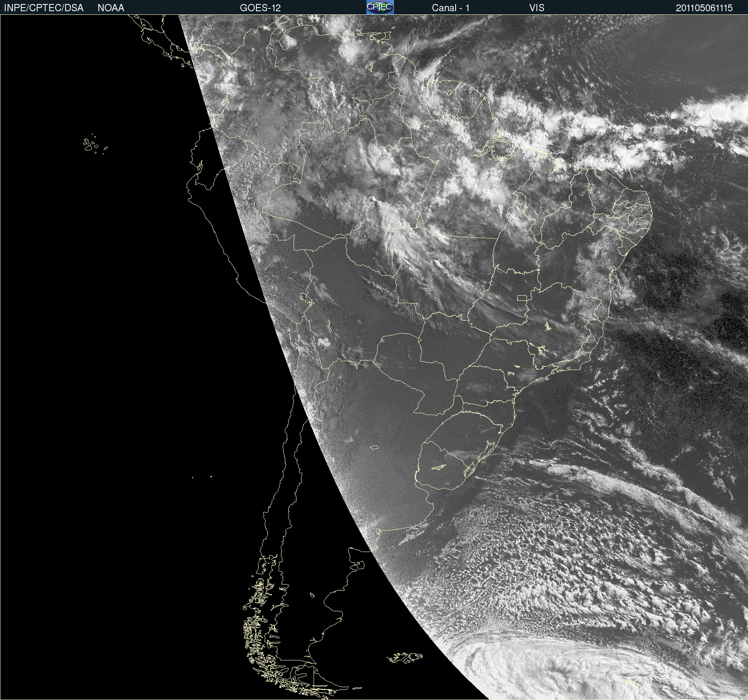Click the GOES-12 satellite label
748x700 pixels.
(x=260, y=8)
